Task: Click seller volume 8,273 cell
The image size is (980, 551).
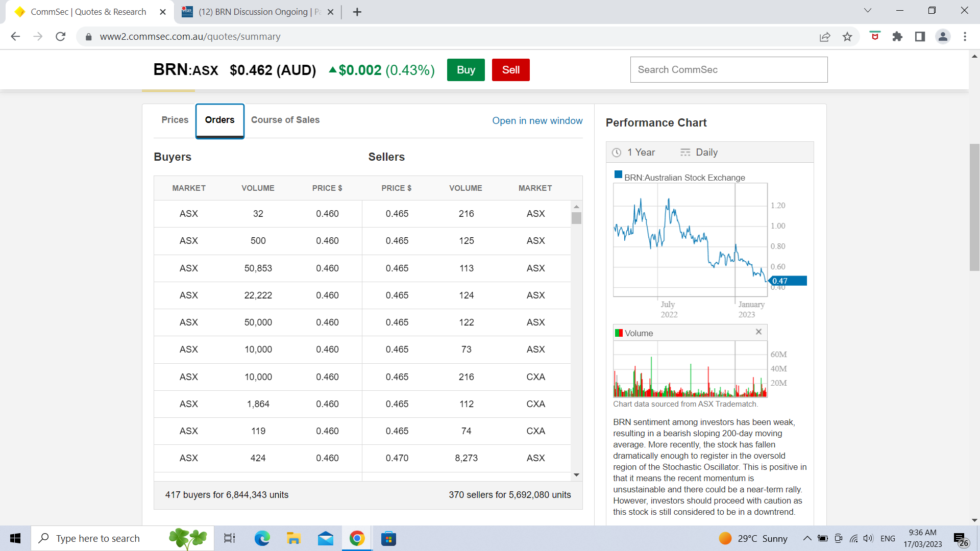Action: click(x=466, y=458)
